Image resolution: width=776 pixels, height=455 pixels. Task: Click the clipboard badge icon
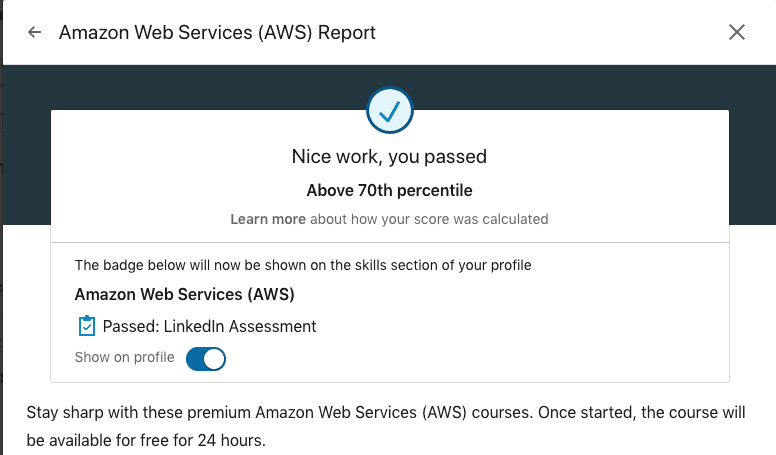pos(86,326)
